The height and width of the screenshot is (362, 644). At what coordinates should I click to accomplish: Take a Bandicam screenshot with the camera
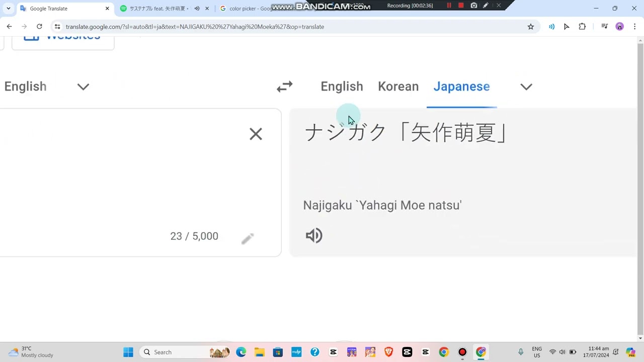tap(473, 6)
